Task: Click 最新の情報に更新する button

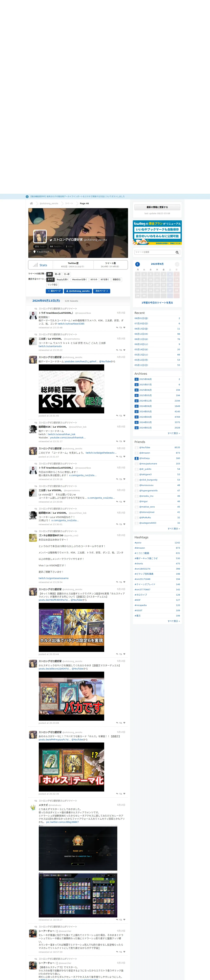Action: pos(157,207)
